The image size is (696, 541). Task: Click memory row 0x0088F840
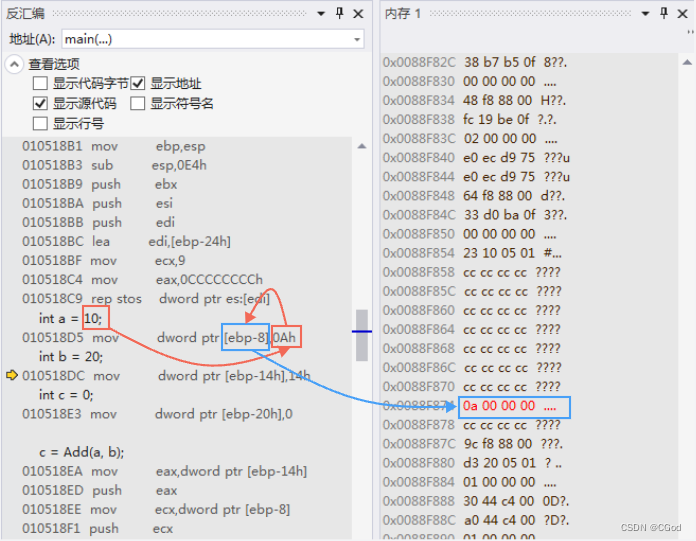(x=476, y=158)
